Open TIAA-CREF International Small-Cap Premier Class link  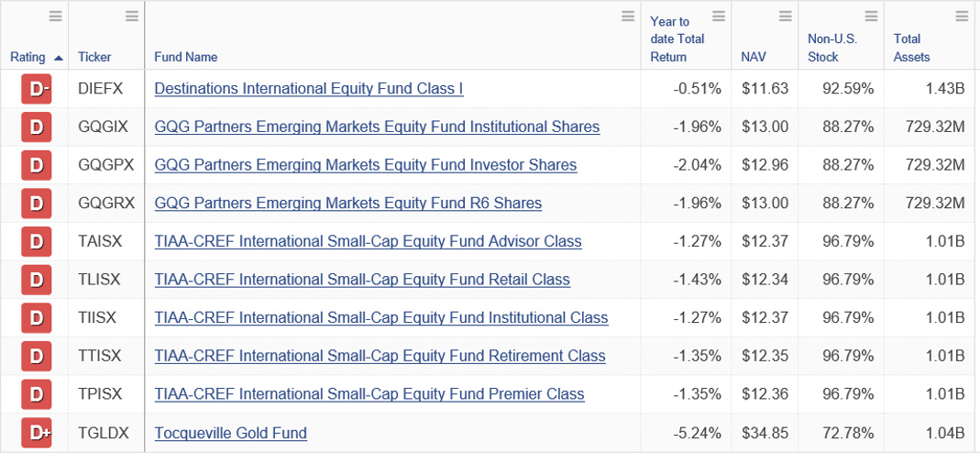[369, 394]
